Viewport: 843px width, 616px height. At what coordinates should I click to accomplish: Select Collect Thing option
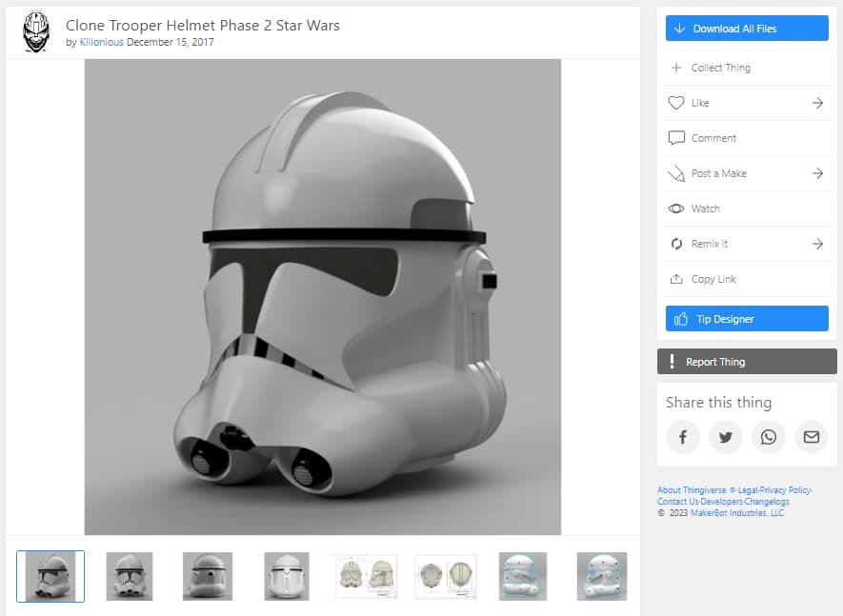(720, 68)
